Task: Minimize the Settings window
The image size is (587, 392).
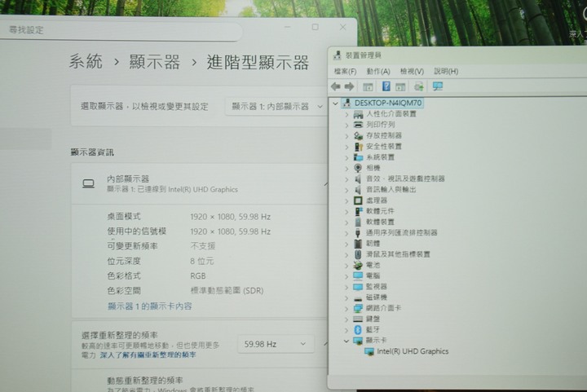Action: tap(288, 27)
